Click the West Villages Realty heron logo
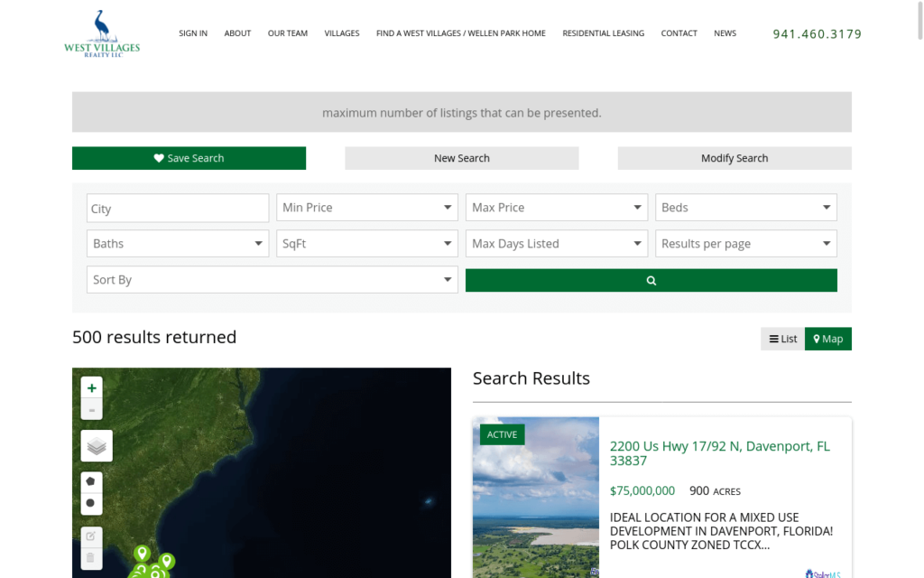Image resolution: width=924 pixels, height=578 pixels. [x=102, y=33]
